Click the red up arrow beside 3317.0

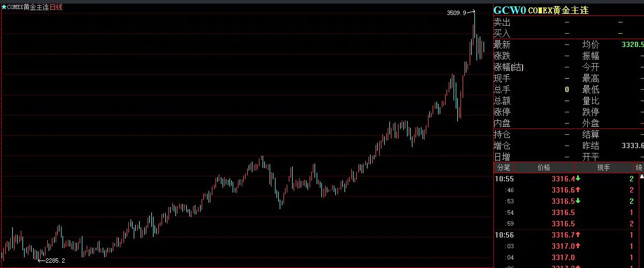(x=578, y=246)
